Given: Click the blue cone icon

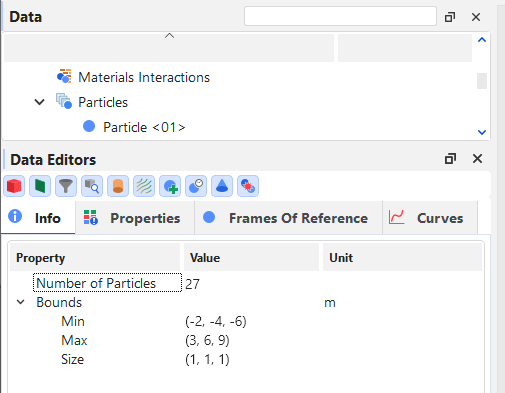Looking at the screenshot, I should (x=222, y=186).
